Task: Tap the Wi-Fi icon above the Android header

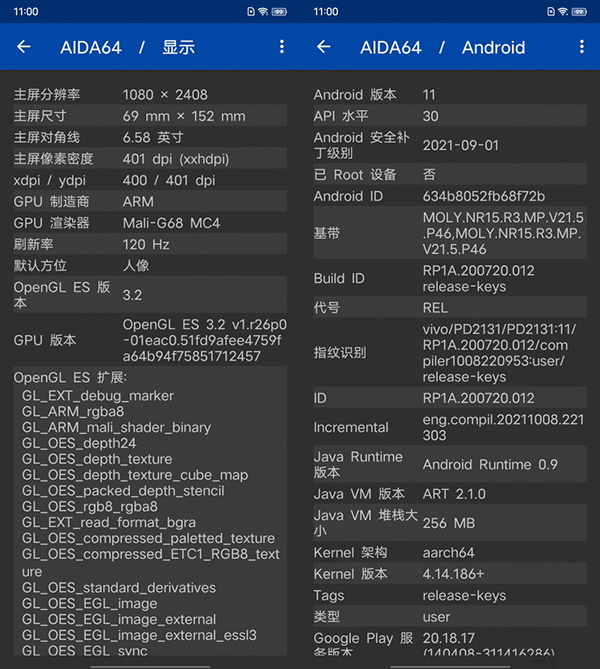Action: (563, 11)
